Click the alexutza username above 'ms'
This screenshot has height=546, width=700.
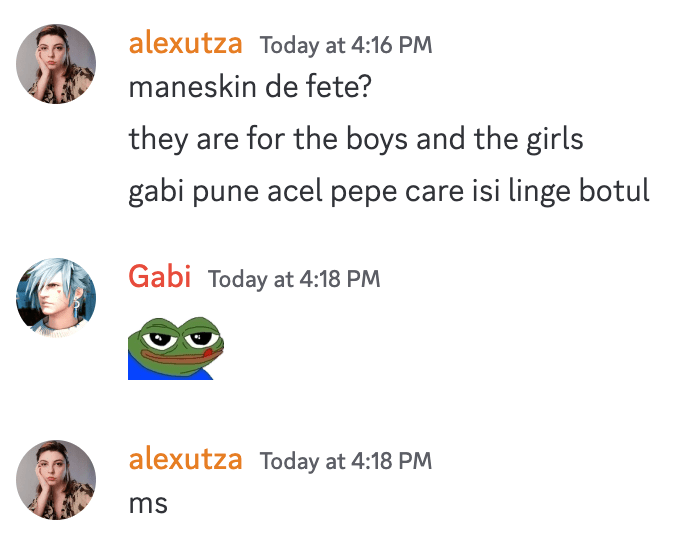coord(185,459)
